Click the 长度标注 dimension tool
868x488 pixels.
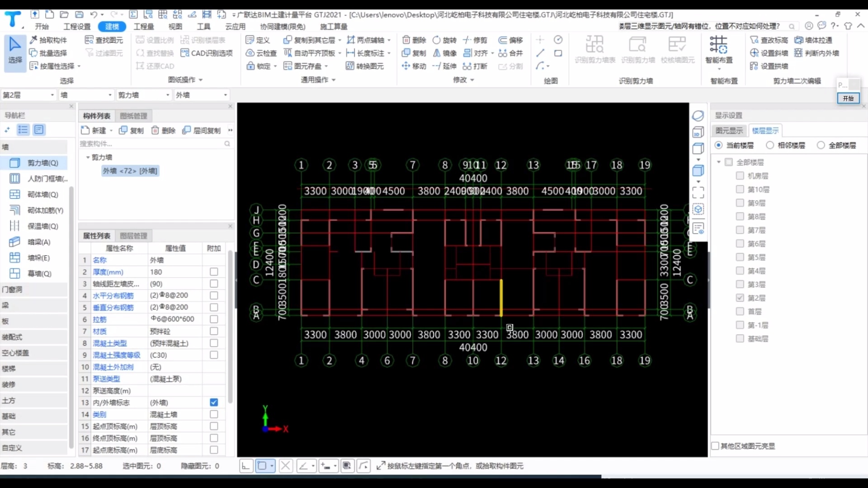366,53
